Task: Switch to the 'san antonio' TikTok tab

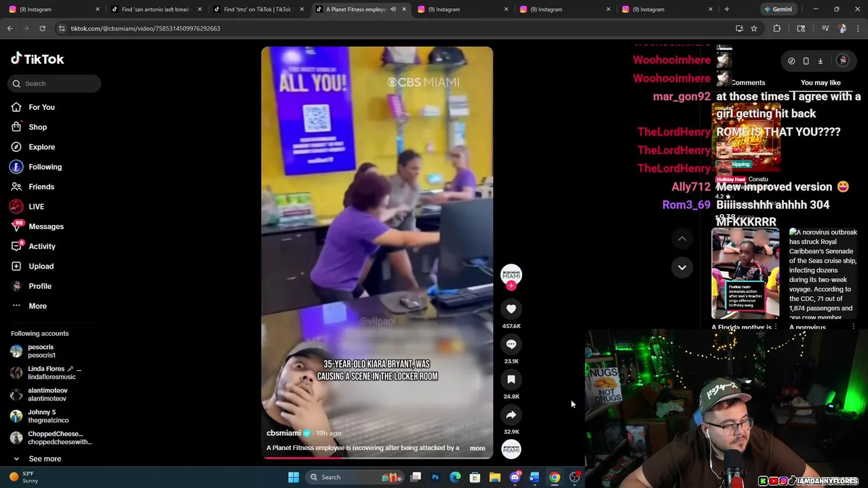Action: [x=156, y=9]
